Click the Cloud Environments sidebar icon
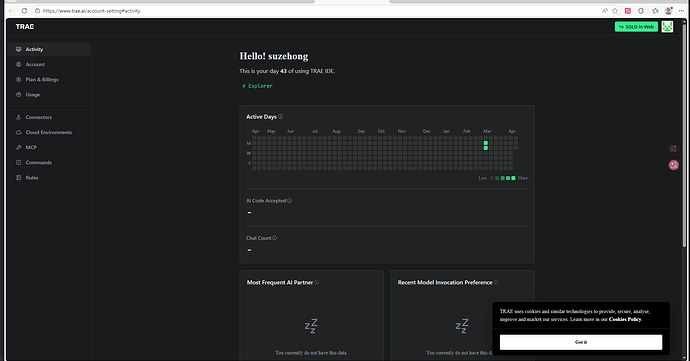690x361 pixels. click(x=18, y=132)
